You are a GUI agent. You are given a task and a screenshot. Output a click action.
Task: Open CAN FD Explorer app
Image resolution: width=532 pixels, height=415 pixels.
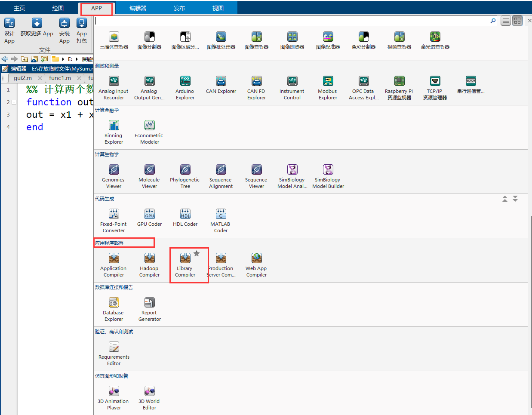[257, 88]
